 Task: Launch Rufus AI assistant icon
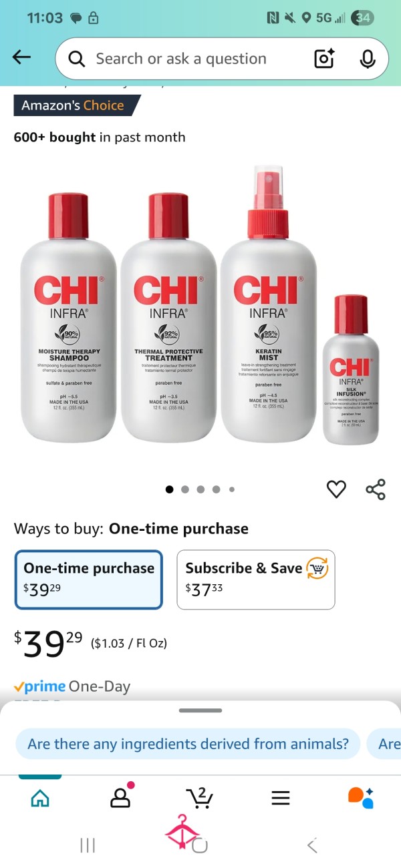361,796
